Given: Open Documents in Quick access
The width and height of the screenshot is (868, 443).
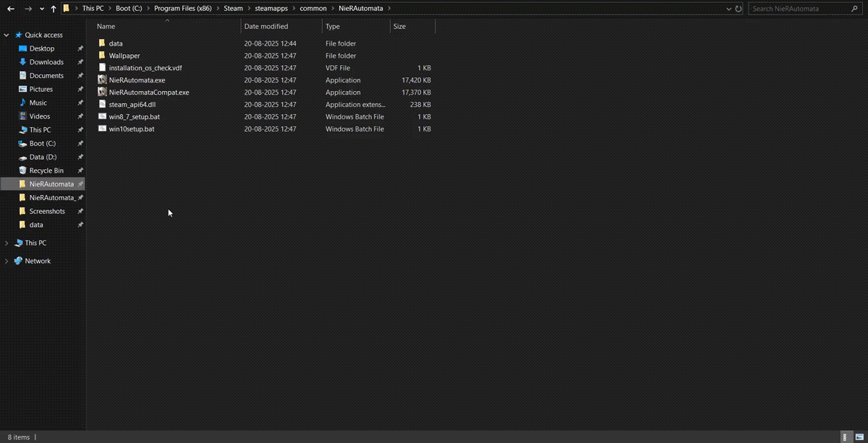Looking at the screenshot, I should pos(46,76).
